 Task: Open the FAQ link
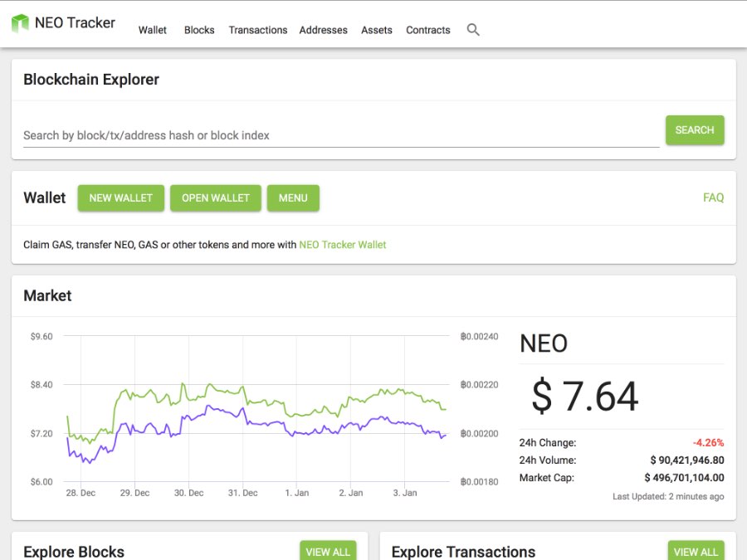(x=713, y=198)
